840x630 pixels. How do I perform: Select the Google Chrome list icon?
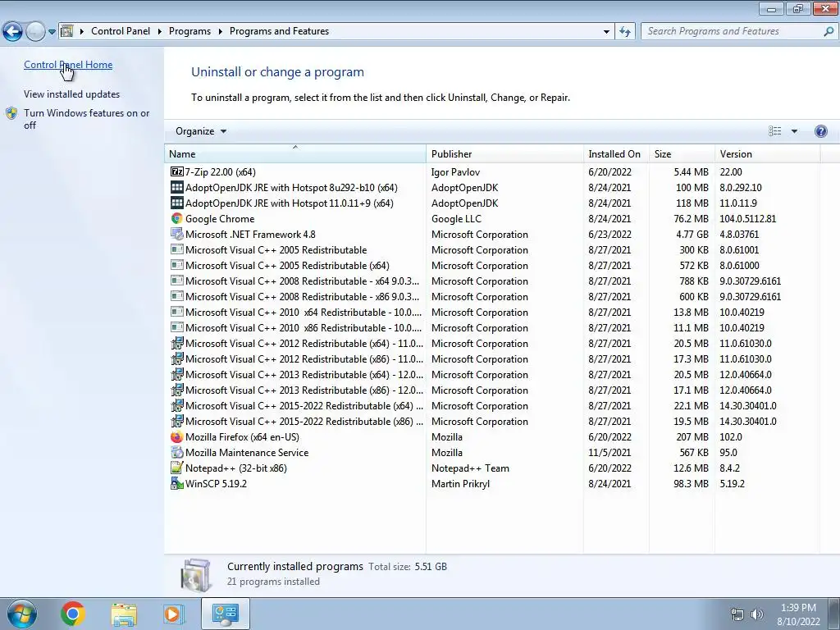pyautogui.click(x=177, y=218)
